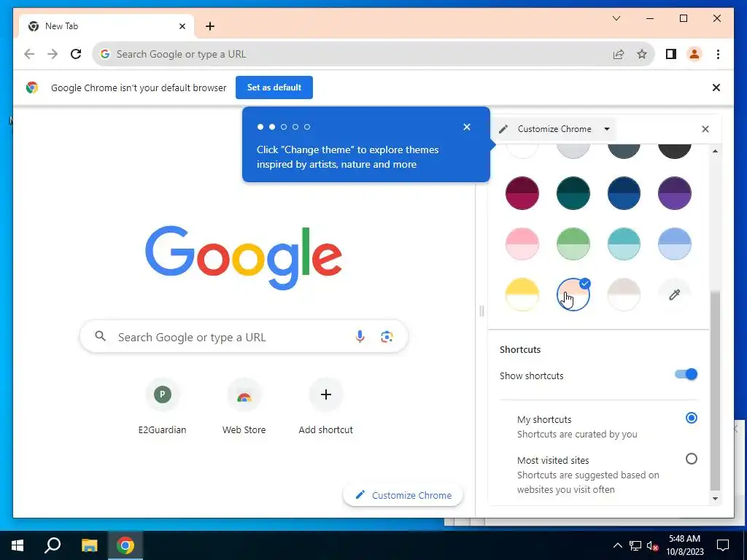
Task: Open a new tab with plus button
Action: click(209, 26)
